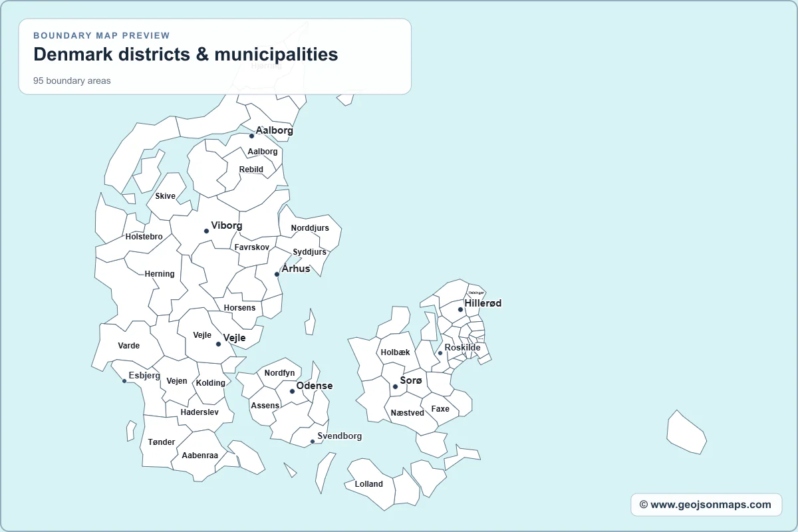Click the Sorø city marker dot
This screenshot has height=532, width=798.
pyautogui.click(x=395, y=386)
